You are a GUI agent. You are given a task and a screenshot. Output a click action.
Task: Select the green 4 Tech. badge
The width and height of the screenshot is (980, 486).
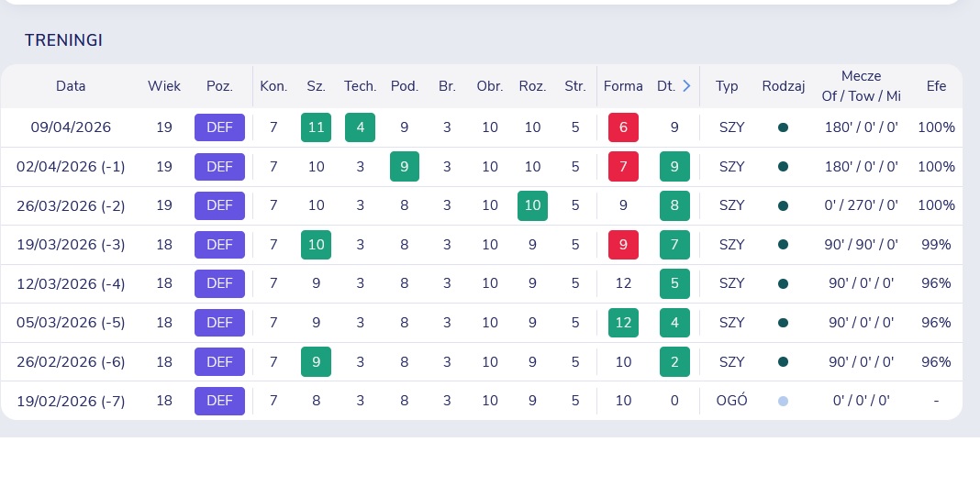pos(360,127)
